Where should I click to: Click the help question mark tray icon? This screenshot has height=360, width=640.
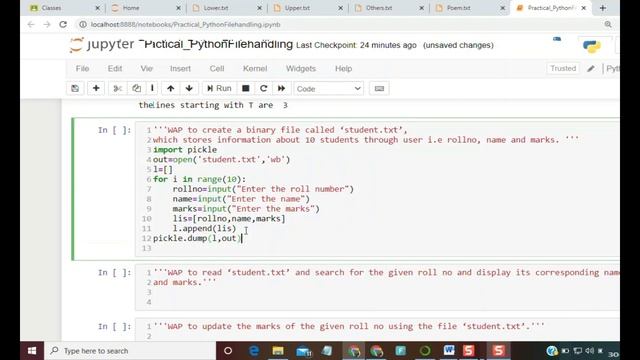pyautogui.click(x=552, y=351)
